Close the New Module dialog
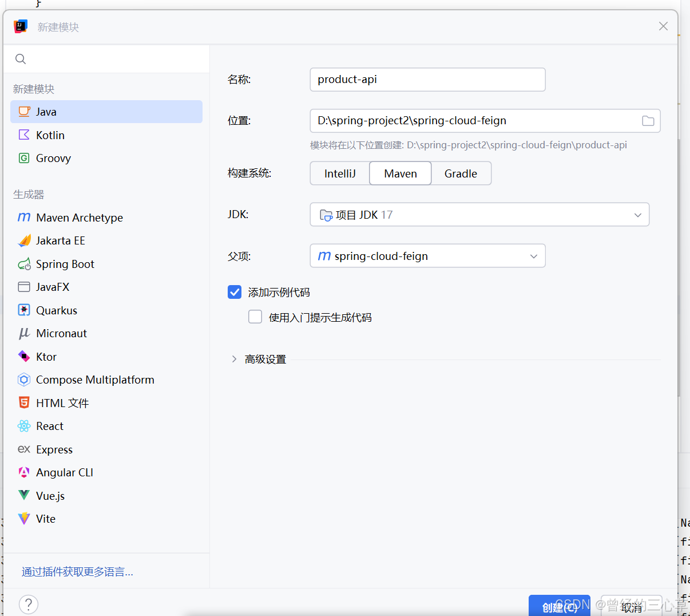The width and height of the screenshot is (690, 616). tap(663, 26)
